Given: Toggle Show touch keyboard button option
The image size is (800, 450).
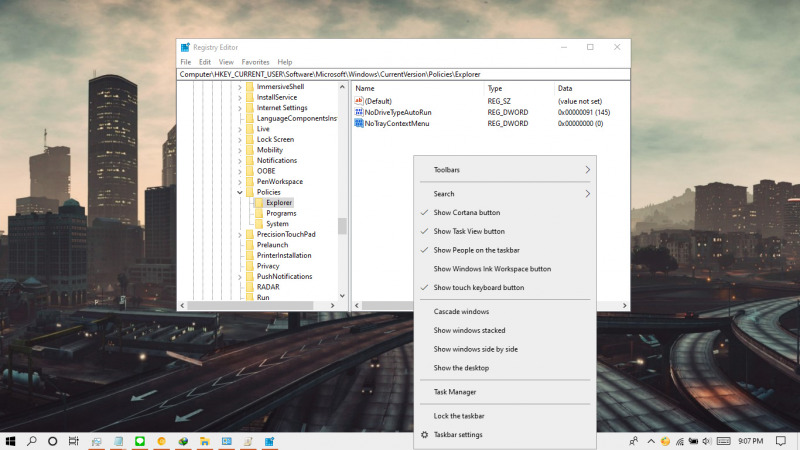Looking at the screenshot, I should [x=505, y=287].
